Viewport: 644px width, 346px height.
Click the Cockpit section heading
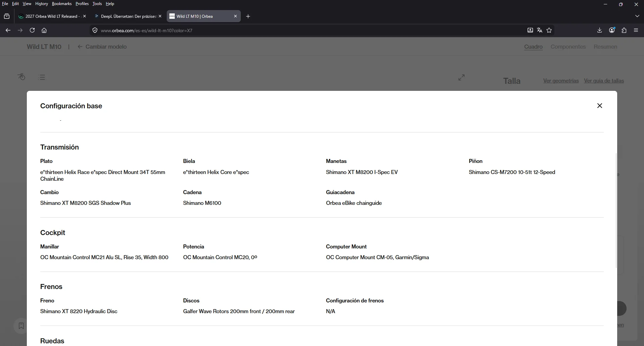53,233
